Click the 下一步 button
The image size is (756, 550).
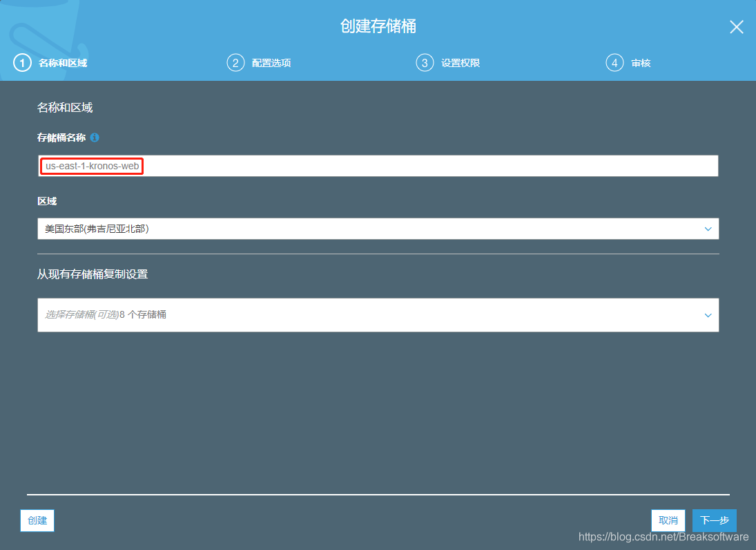tap(715, 520)
